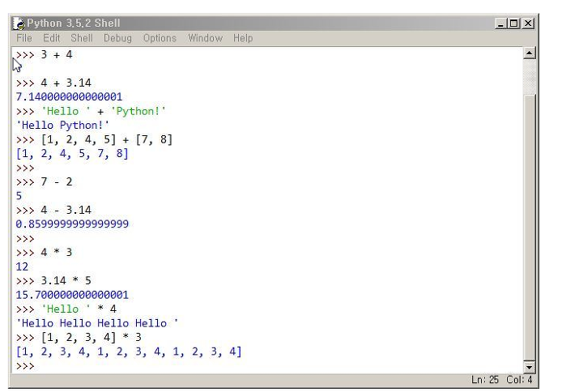Click the line 7 - 2
The image size is (562, 392).
(44, 181)
